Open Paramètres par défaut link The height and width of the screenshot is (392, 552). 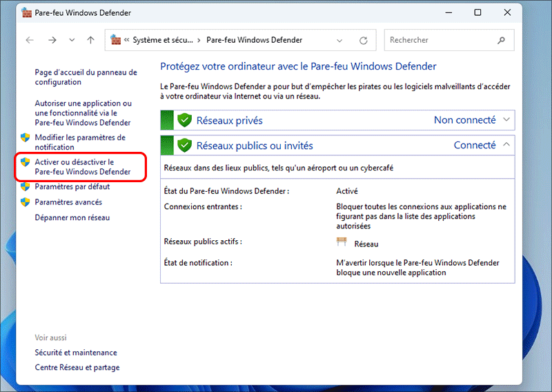point(72,186)
